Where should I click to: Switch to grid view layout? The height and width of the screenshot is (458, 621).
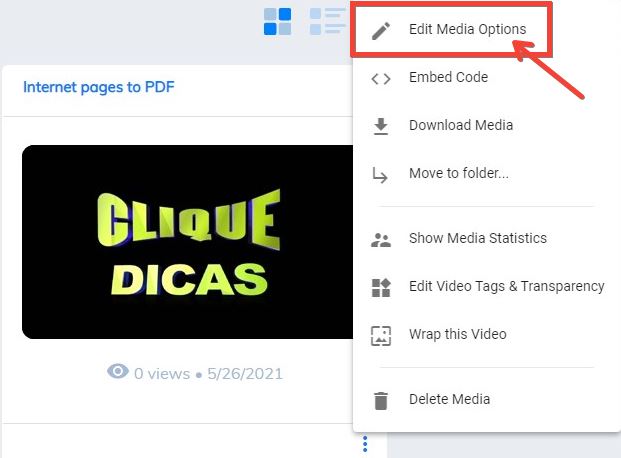(277, 21)
